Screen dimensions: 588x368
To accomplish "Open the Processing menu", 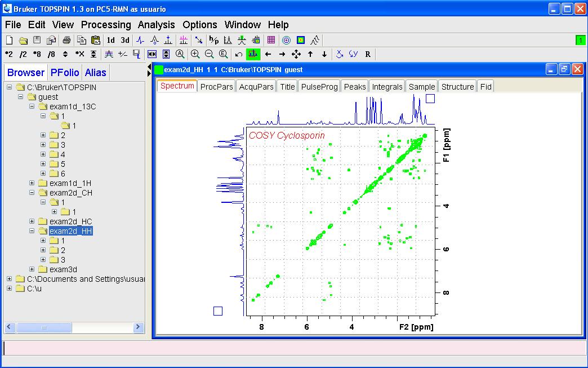I will click(x=106, y=25).
